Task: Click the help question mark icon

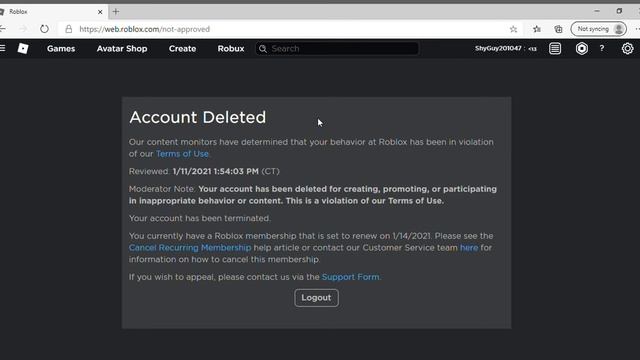Action: pos(602,49)
